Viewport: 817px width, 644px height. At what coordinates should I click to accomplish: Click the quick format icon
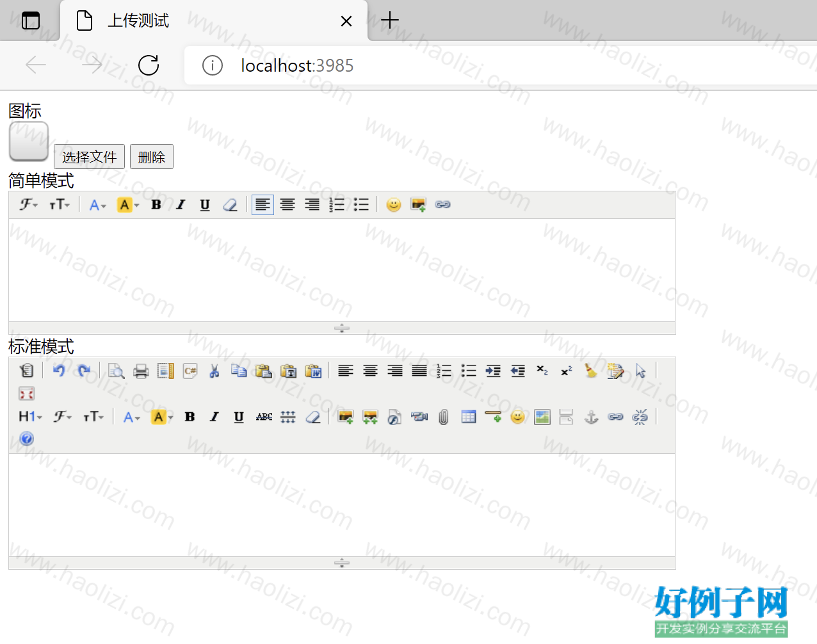click(x=616, y=371)
